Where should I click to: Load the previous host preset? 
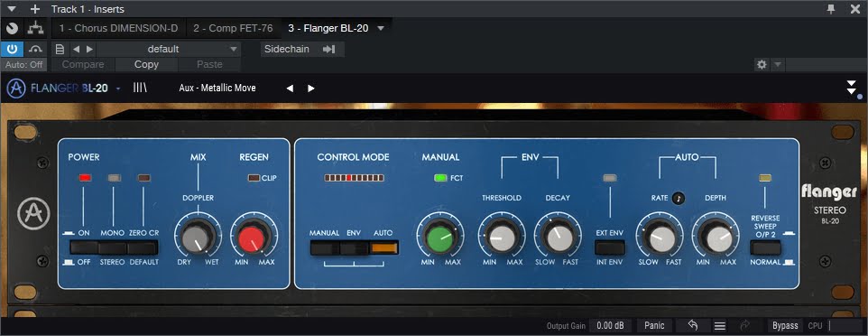click(77, 50)
